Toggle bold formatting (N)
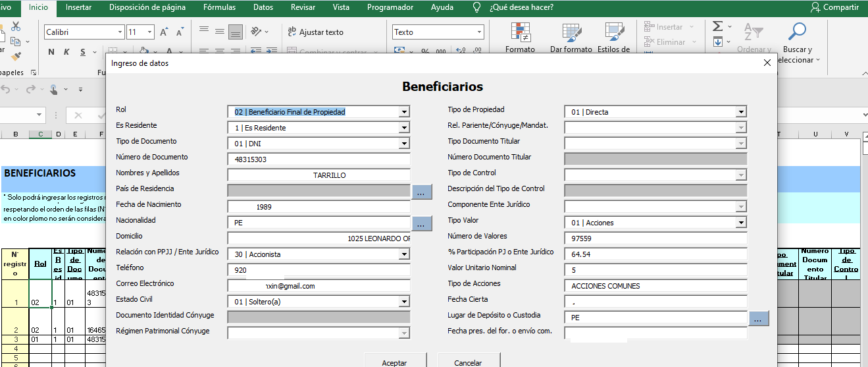 point(51,52)
